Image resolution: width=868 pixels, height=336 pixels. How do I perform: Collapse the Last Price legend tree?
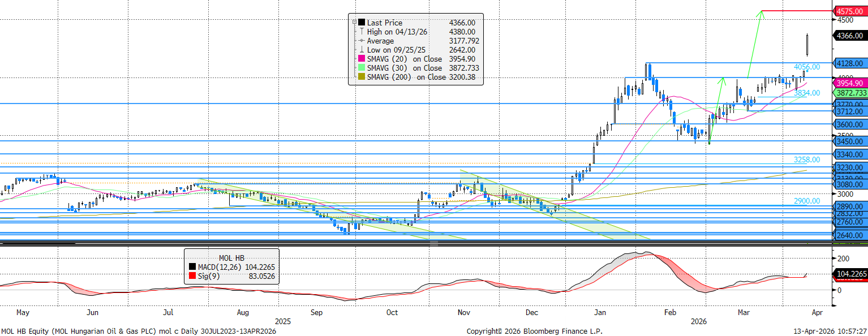pos(354,23)
